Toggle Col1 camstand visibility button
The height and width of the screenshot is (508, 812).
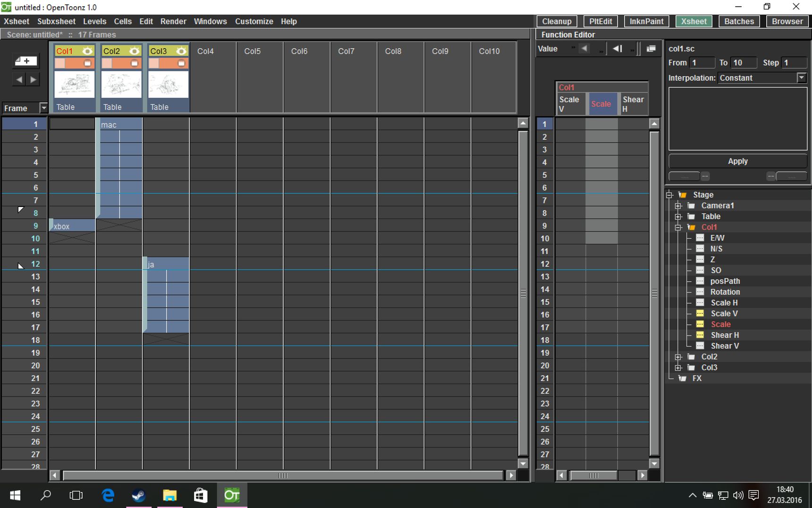87,63
